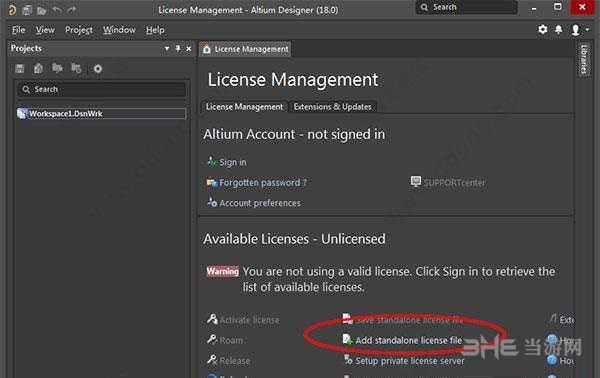This screenshot has width=600, height=378.
Task: Click the Workspace1.DsnWrk workspace icon
Action: click(22, 114)
